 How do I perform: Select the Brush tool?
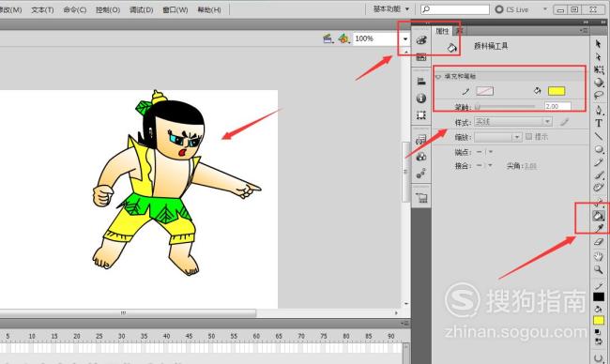pos(599,175)
